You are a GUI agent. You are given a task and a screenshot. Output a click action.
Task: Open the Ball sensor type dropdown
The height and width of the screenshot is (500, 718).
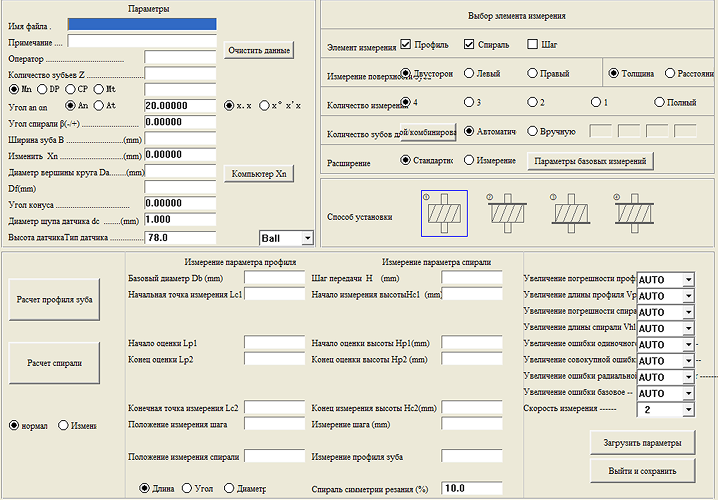(308, 238)
